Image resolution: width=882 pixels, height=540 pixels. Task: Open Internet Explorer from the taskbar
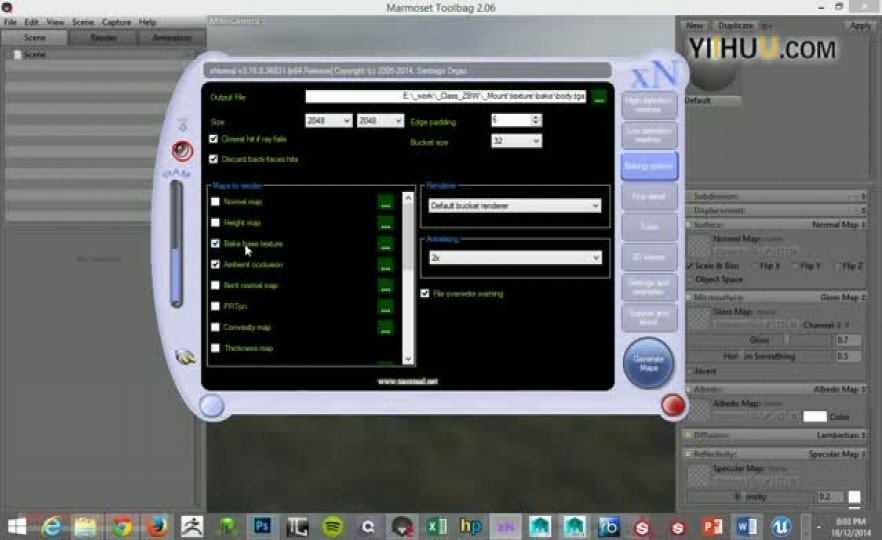52,526
